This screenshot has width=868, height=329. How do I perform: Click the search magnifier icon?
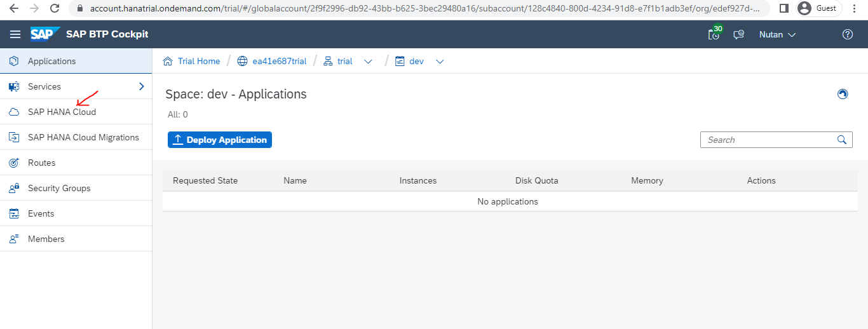[842, 140]
